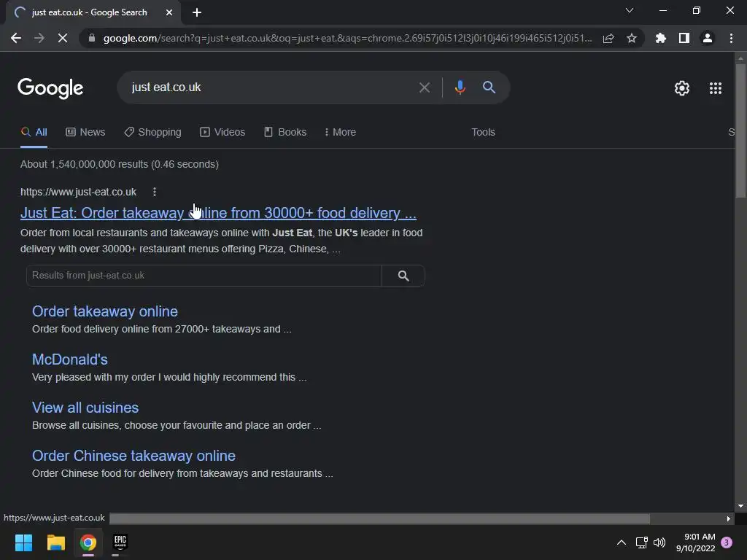Bookmark this page with the star
This screenshot has height=560, width=747.
click(632, 38)
